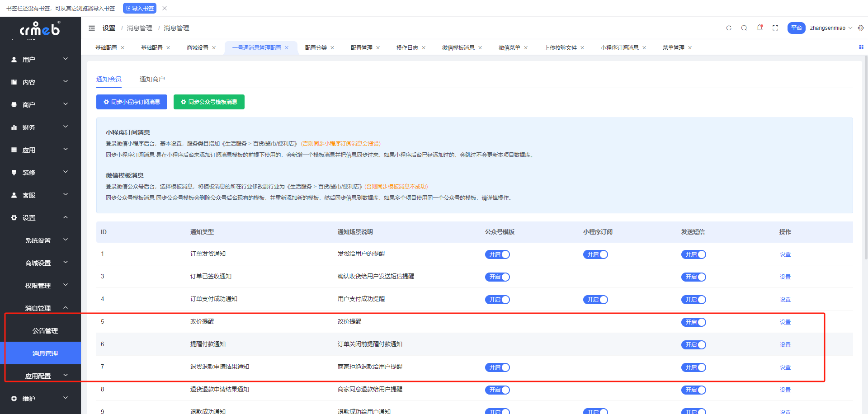Toggle 发送短信 switch for 订单发货通知
This screenshot has height=414, width=868.
[x=693, y=254]
